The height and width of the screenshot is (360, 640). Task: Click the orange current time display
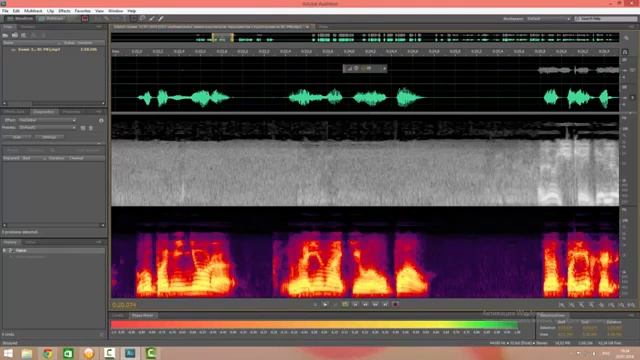124,305
